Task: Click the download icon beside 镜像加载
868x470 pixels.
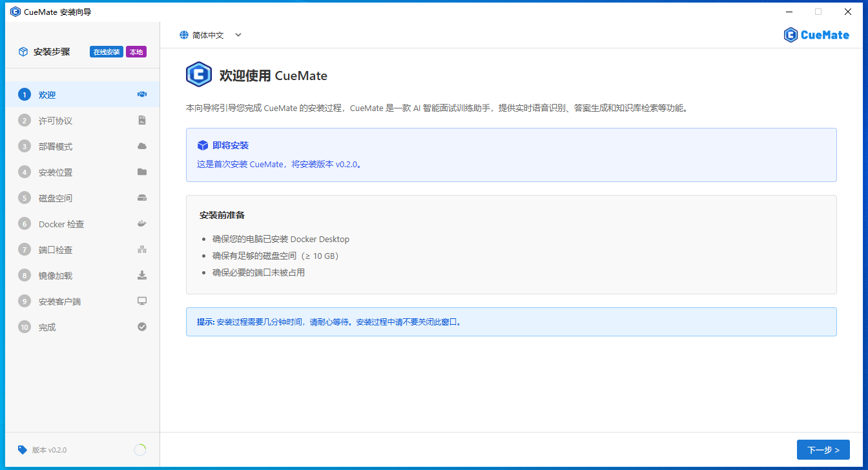Action: (142, 275)
